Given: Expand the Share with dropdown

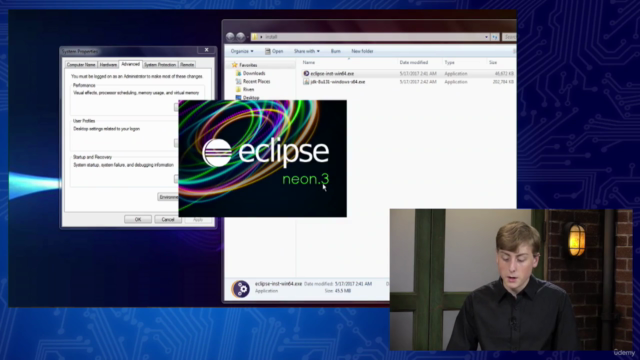Looking at the screenshot, I should pos(307,51).
